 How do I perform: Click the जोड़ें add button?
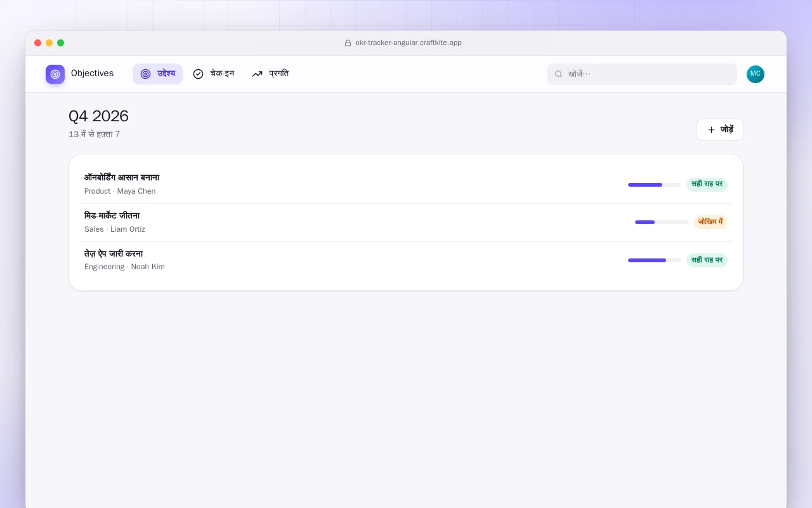pyautogui.click(x=720, y=130)
